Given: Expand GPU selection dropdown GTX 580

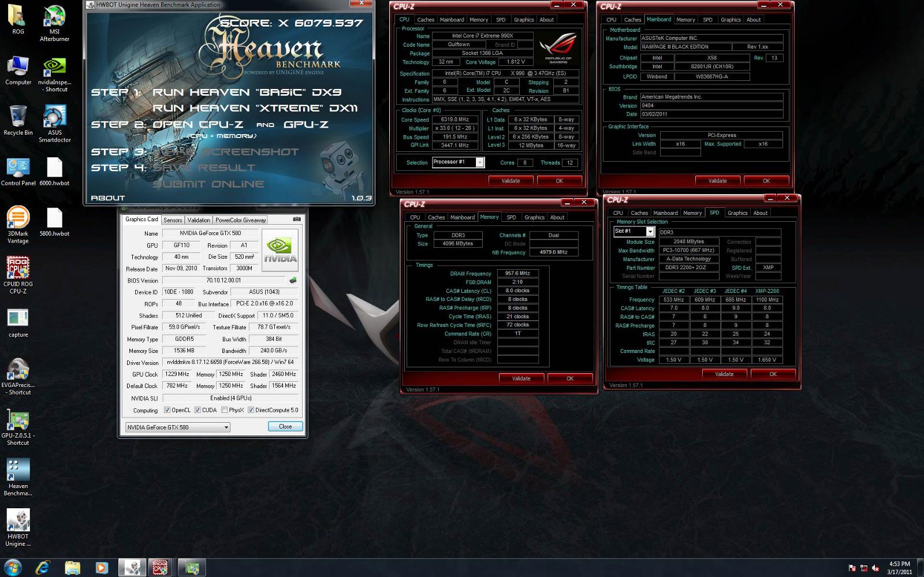Looking at the screenshot, I should click(x=226, y=427).
